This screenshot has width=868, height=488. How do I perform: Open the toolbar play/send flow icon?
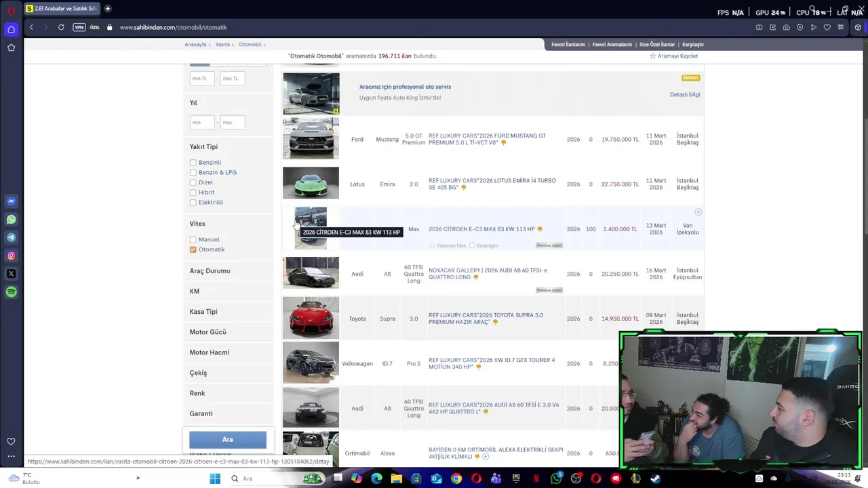813,27
